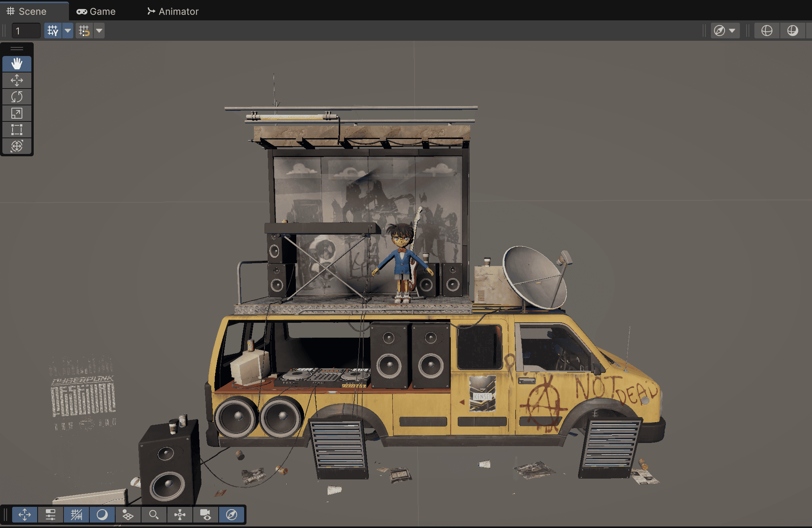Toggle grid snapping with the magnet icon

point(84,31)
